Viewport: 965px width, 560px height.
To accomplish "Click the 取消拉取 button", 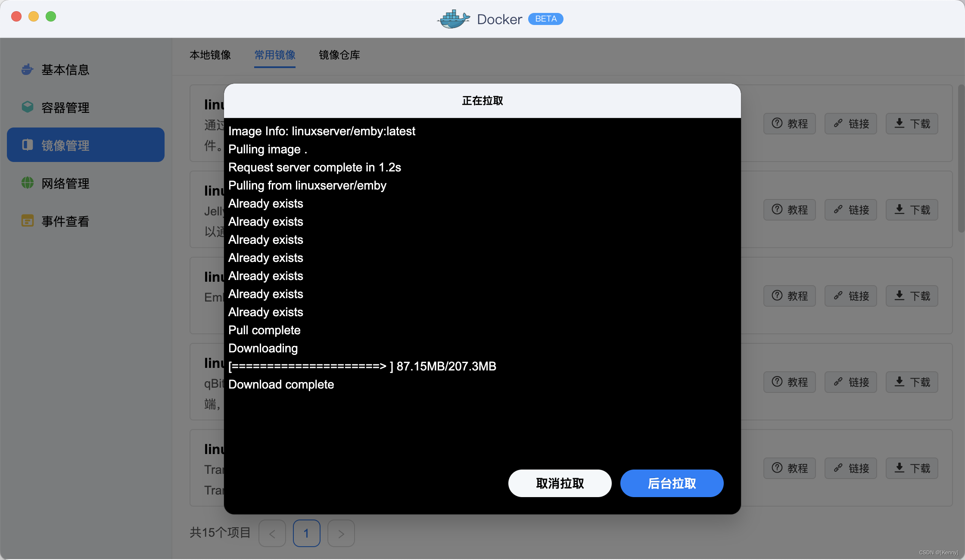I will [x=560, y=483].
